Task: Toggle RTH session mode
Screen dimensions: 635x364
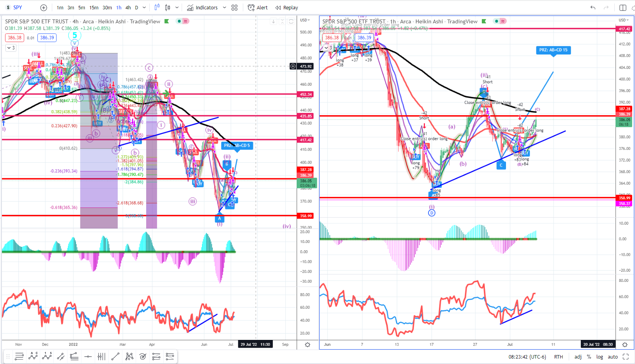Action: pos(559,357)
